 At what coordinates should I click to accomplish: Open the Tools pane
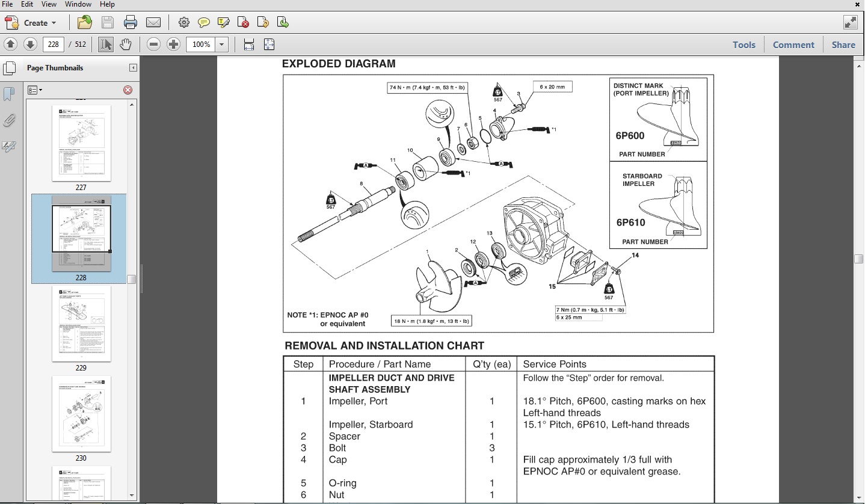pyautogui.click(x=744, y=45)
